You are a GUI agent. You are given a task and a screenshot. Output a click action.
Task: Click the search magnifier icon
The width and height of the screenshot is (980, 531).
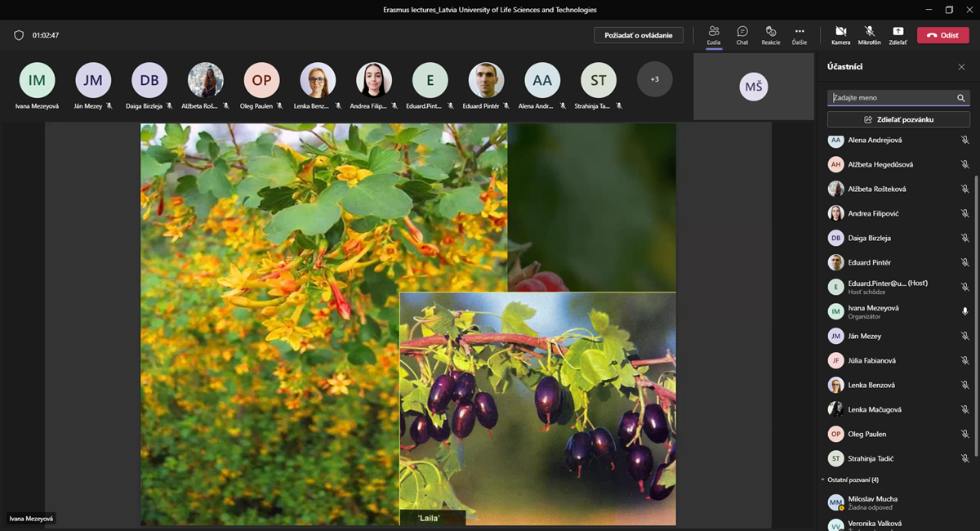tap(961, 98)
